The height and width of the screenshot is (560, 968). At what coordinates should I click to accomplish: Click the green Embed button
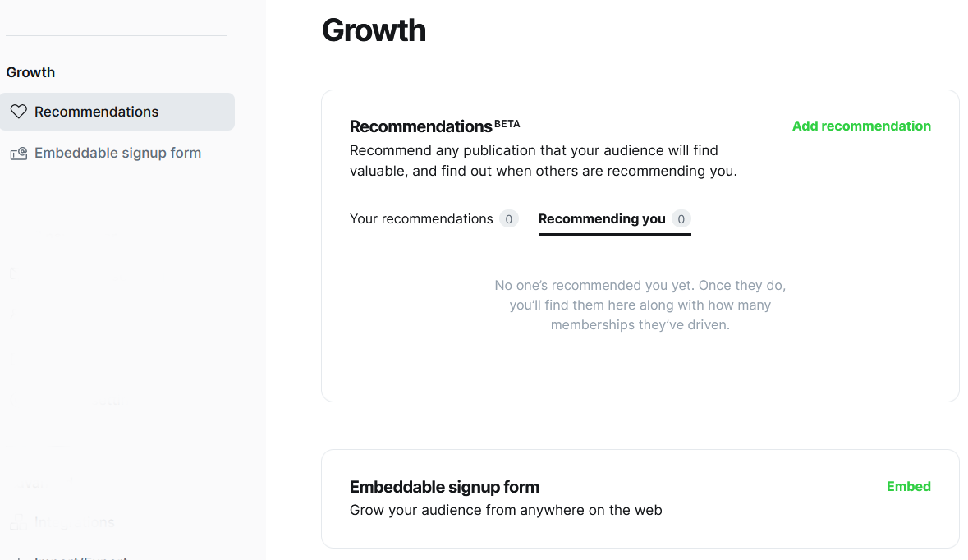click(908, 486)
